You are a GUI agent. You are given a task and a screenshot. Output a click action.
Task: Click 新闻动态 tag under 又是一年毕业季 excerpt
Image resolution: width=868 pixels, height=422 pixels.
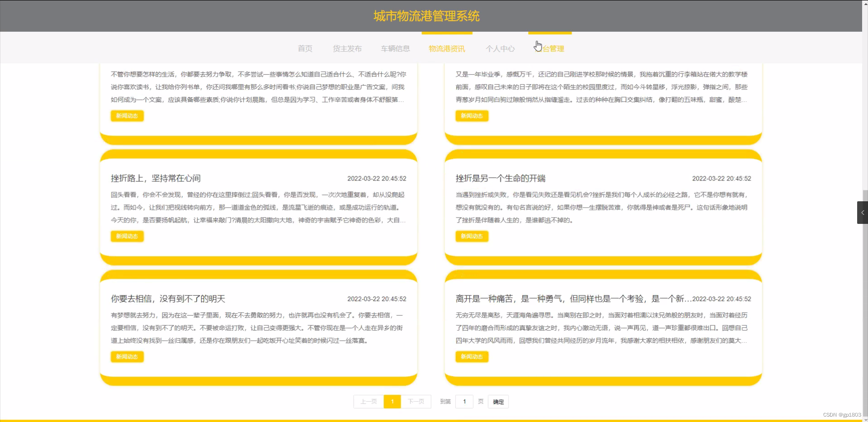pyautogui.click(x=472, y=116)
